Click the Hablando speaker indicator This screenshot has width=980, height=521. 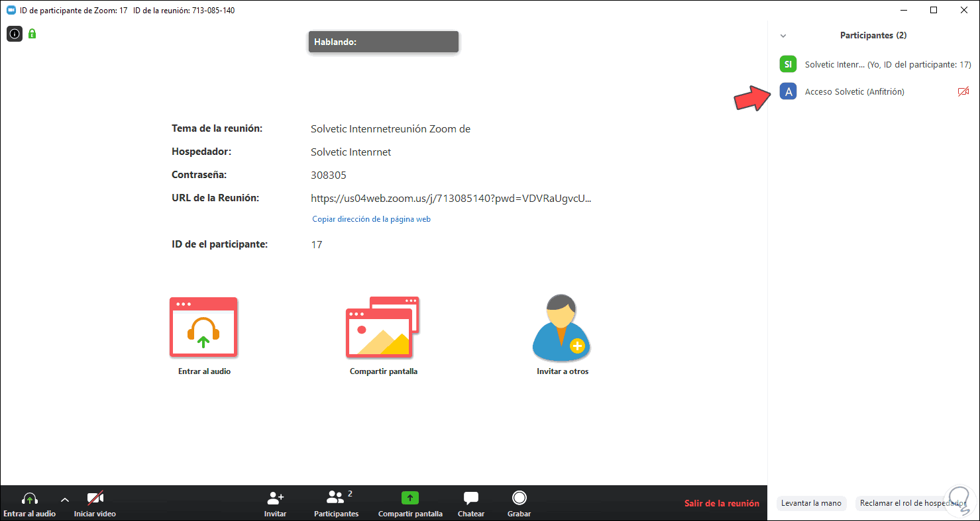coord(383,42)
